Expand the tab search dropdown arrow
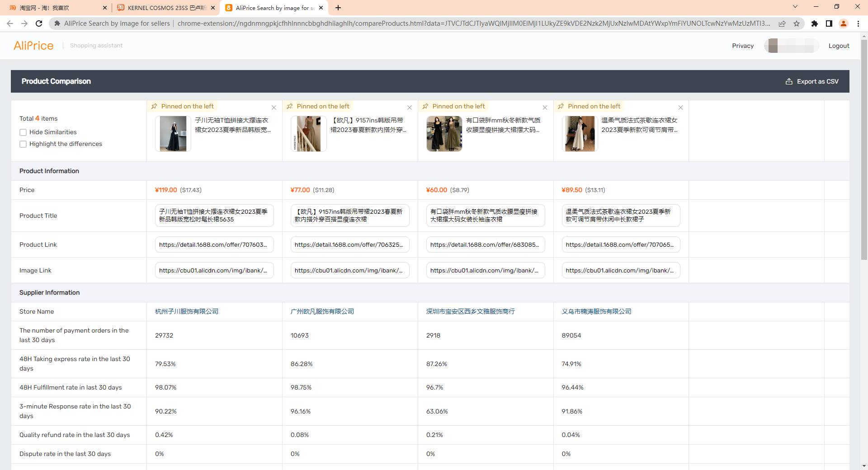This screenshot has width=868, height=470. (795, 7)
